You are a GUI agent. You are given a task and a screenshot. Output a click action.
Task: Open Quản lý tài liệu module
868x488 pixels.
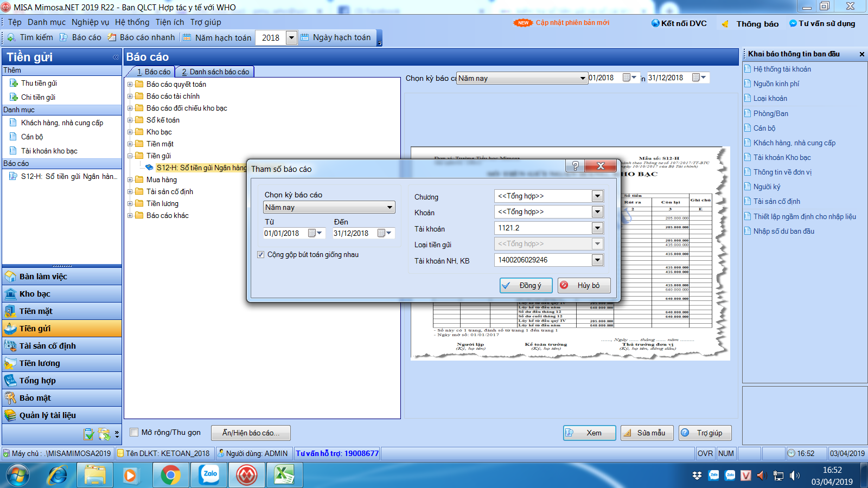click(62, 415)
